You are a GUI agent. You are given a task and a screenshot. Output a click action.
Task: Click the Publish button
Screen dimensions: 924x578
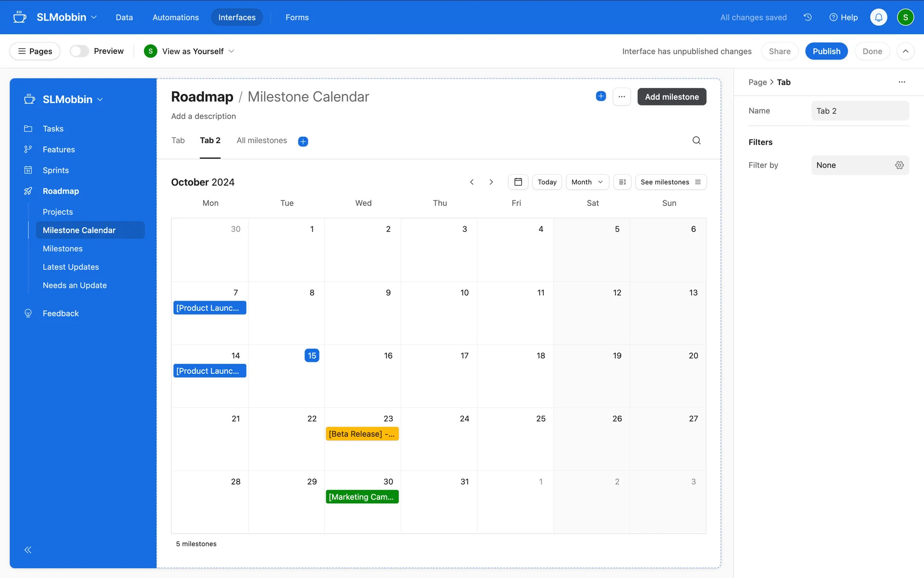click(x=826, y=51)
